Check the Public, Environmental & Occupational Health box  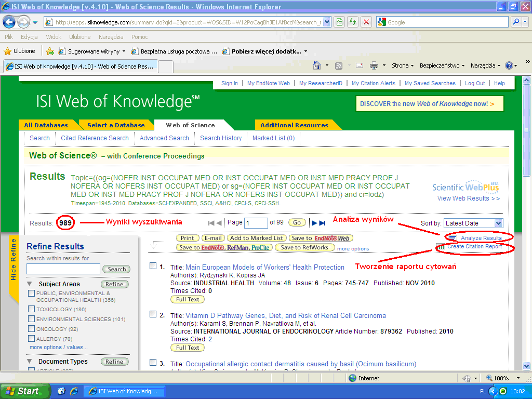tap(31, 293)
